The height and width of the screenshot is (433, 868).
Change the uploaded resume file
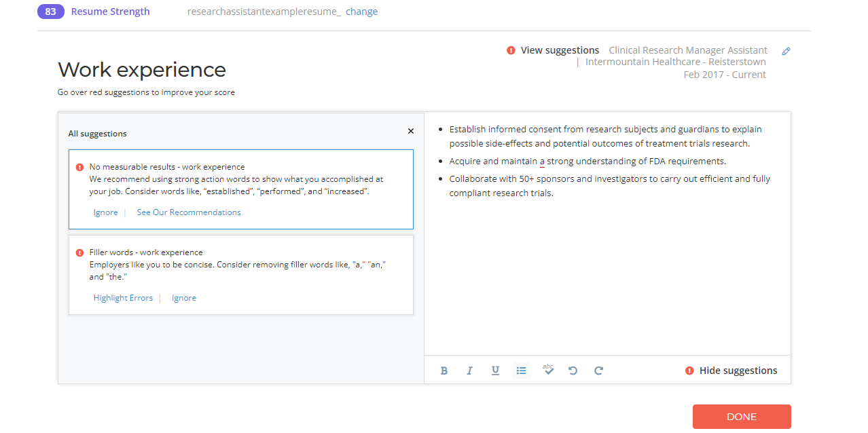(361, 12)
